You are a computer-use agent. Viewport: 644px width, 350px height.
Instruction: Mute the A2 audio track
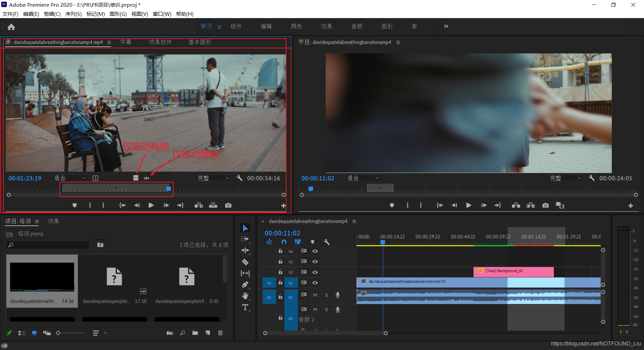(x=315, y=309)
